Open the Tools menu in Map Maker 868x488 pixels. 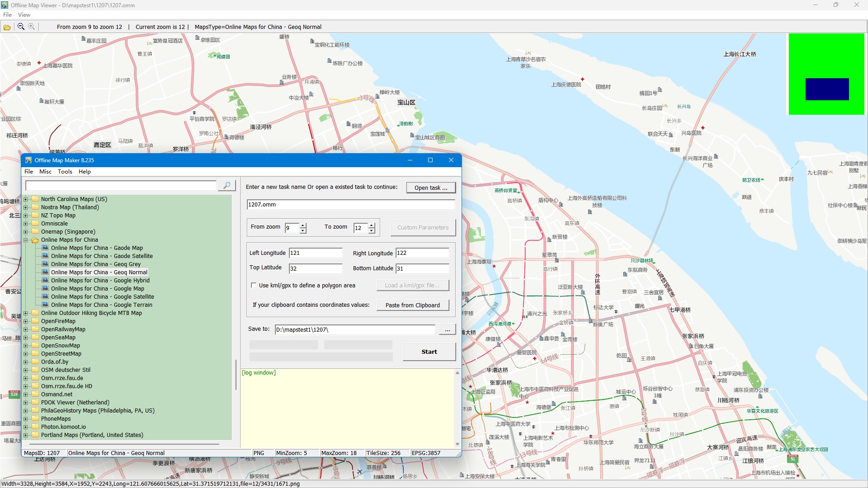[65, 172]
